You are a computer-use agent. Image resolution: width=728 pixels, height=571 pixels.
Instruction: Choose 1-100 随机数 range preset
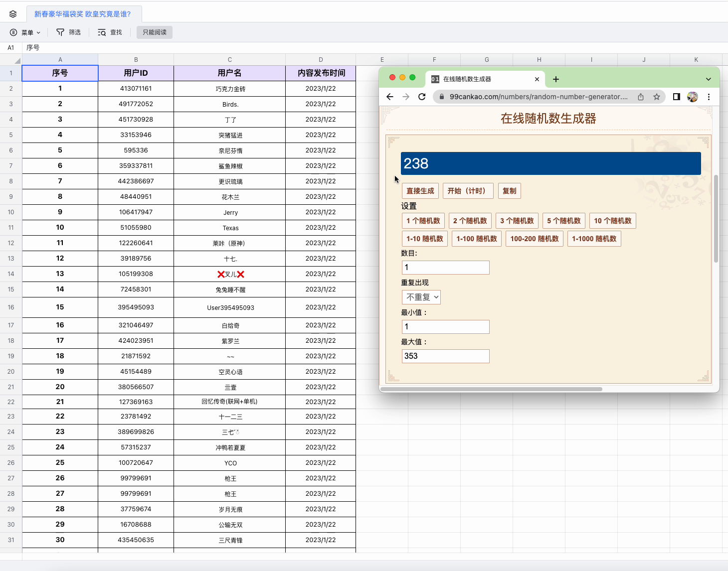(x=477, y=239)
